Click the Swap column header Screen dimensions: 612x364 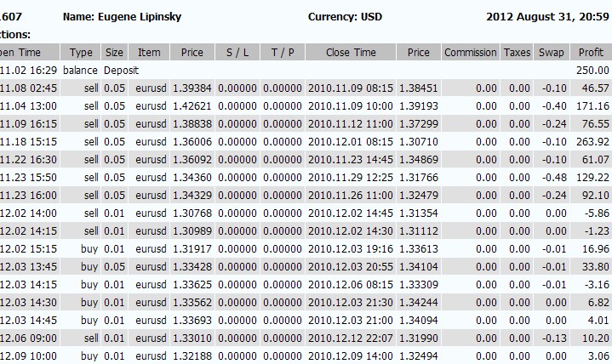(551, 52)
